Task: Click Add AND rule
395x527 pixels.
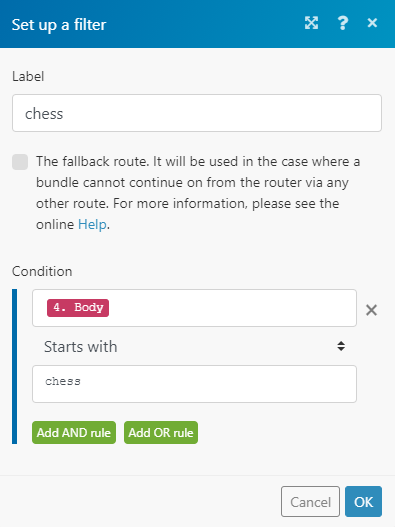Action: click(74, 433)
